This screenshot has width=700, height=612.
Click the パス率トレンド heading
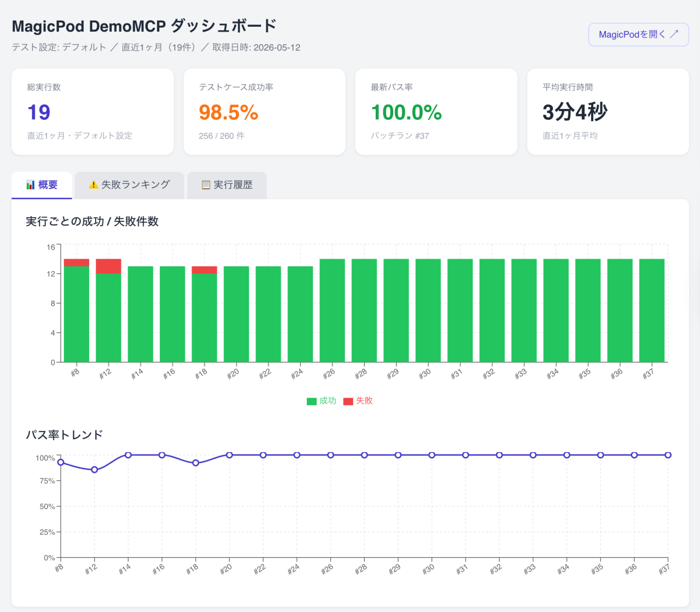tap(65, 435)
